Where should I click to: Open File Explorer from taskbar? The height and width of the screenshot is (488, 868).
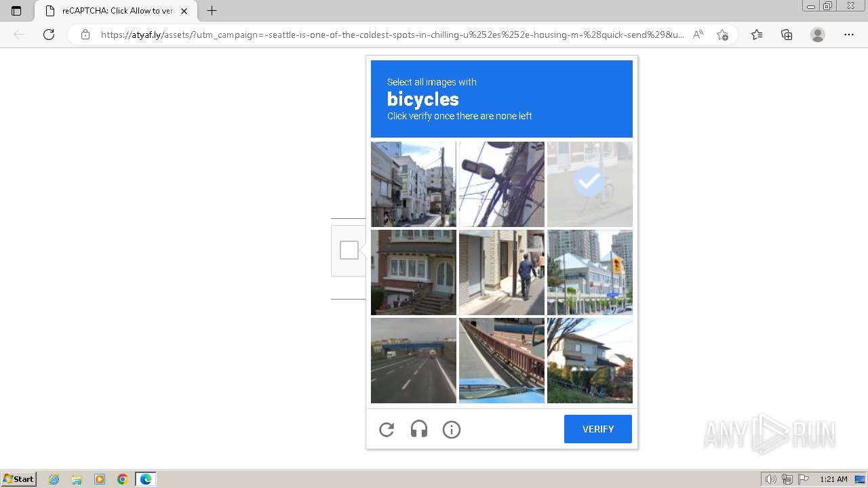[x=77, y=479]
